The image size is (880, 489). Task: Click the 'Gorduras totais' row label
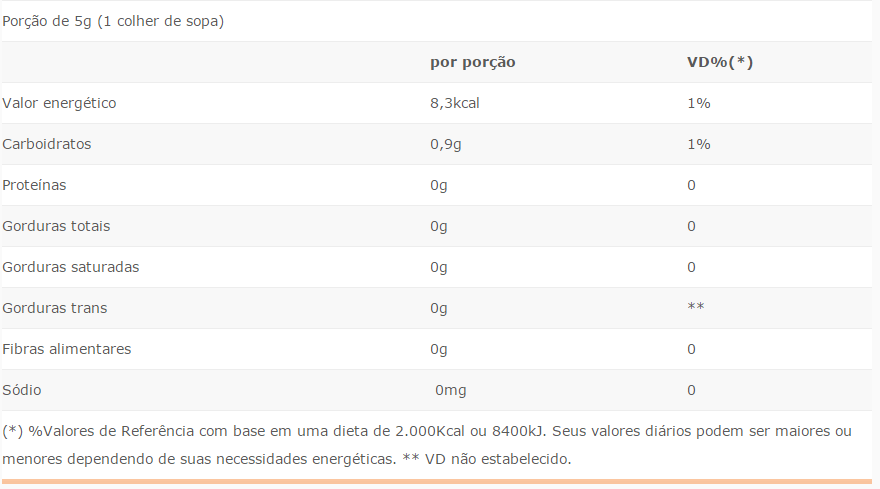56,226
